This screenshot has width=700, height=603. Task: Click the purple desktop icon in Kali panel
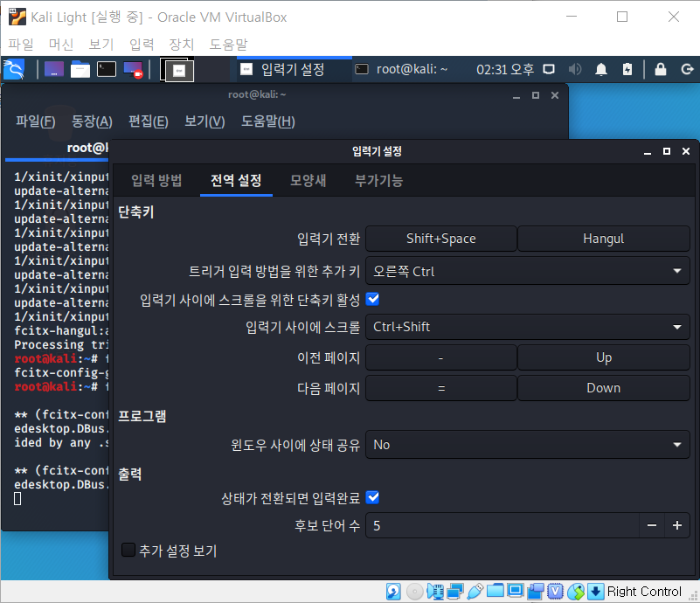(x=54, y=70)
